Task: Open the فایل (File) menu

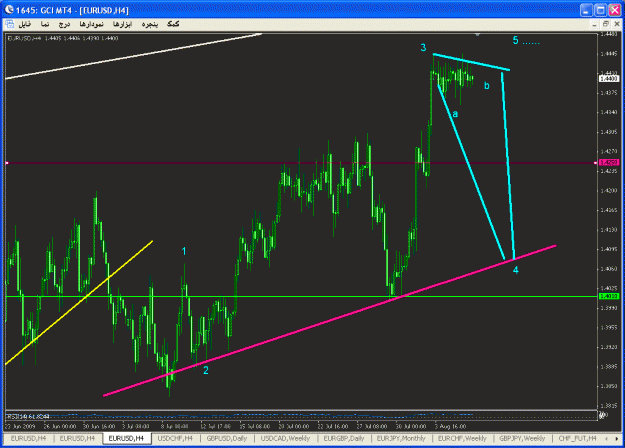Action: tap(25, 24)
